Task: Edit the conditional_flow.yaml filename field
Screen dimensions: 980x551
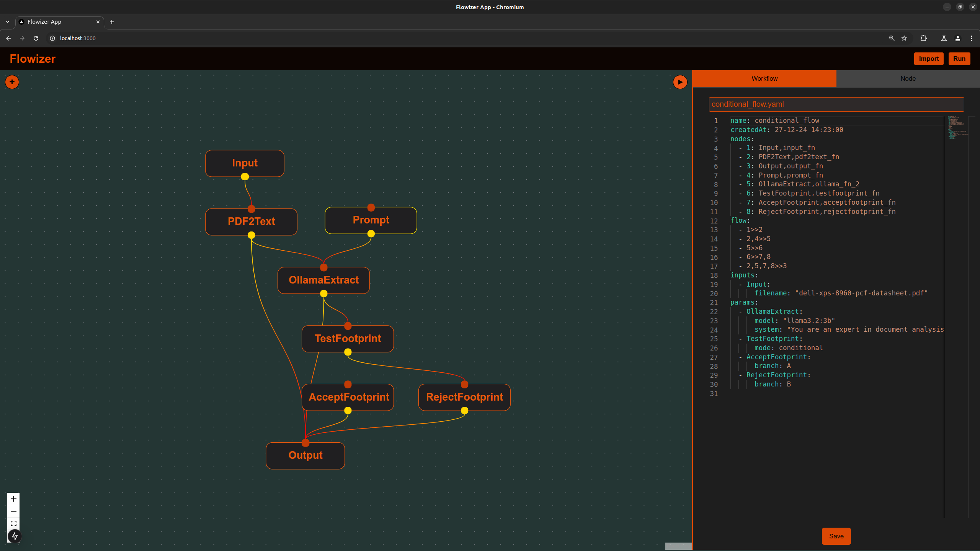Action: tap(836, 104)
